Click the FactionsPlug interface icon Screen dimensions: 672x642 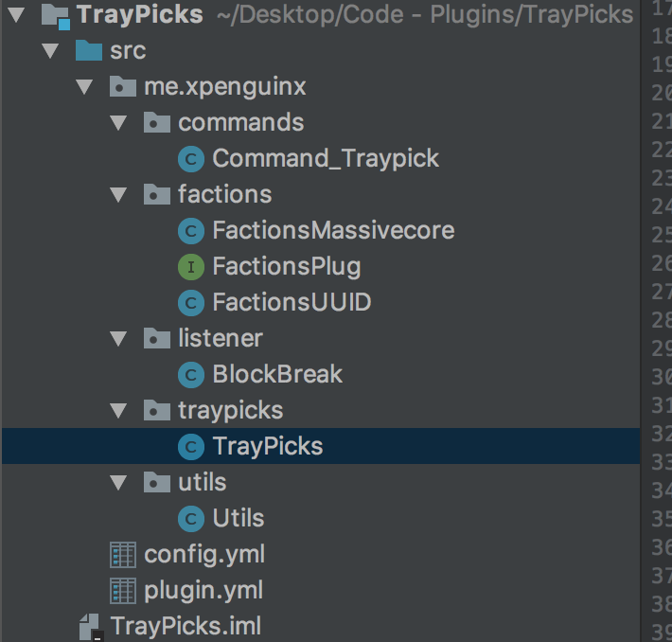tap(191, 267)
